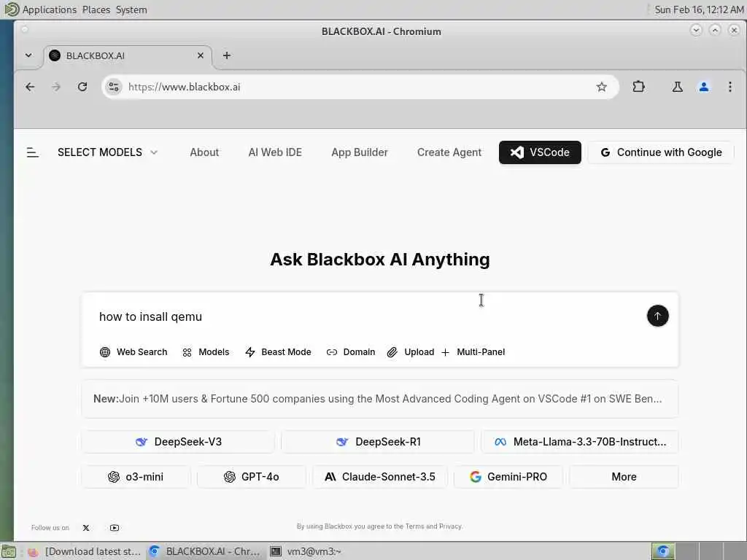Open the Extensions puzzle icon

638,87
